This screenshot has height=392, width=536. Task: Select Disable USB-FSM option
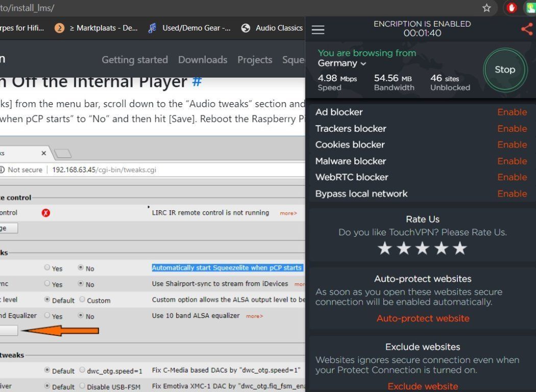[x=82, y=386]
